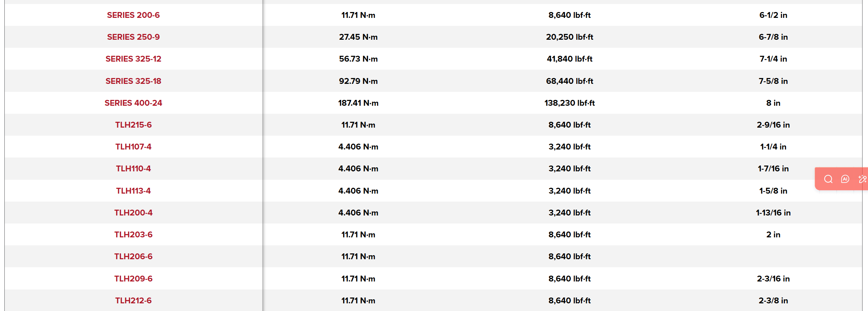Follow the SERIES 325-12 link
This screenshot has height=311, width=868.
click(133, 59)
